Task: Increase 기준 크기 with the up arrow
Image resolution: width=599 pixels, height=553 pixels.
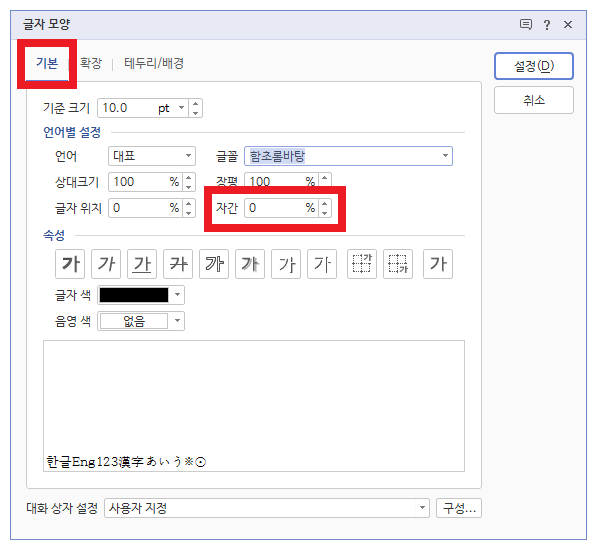Action: point(196,103)
